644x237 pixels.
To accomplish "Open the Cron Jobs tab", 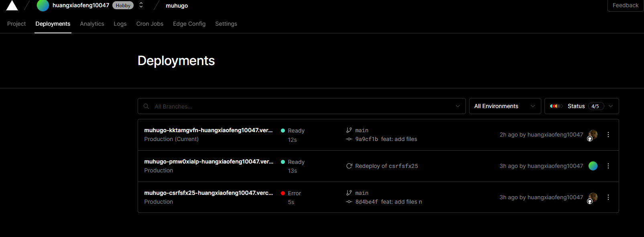I will pos(150,24).
